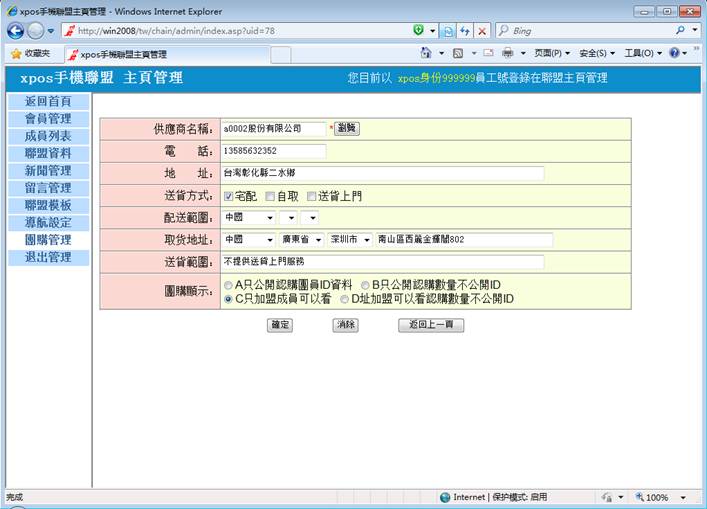The width and height of the screenshot is (707, 509).
Task: Click the browser Back arrow button
Action: 16,31
